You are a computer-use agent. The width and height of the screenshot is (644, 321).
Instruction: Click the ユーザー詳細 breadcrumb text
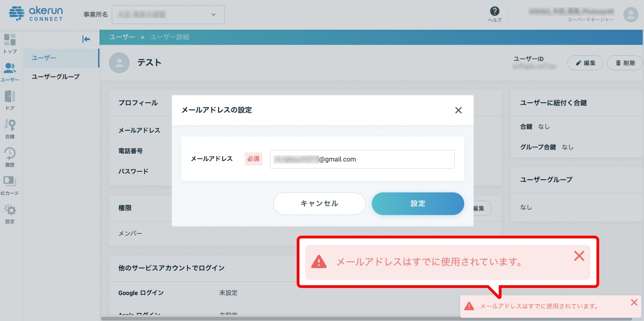pyautogui.click(x=170, y=37)
